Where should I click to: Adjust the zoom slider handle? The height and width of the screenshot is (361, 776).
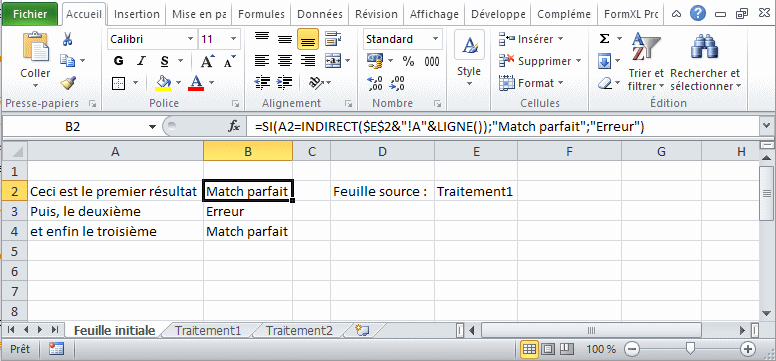point(690,349)
